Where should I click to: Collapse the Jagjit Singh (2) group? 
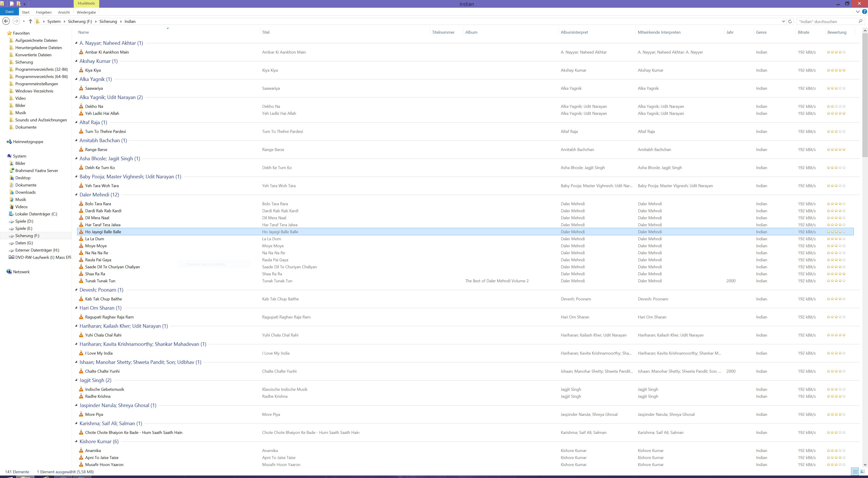pos(76,380)
